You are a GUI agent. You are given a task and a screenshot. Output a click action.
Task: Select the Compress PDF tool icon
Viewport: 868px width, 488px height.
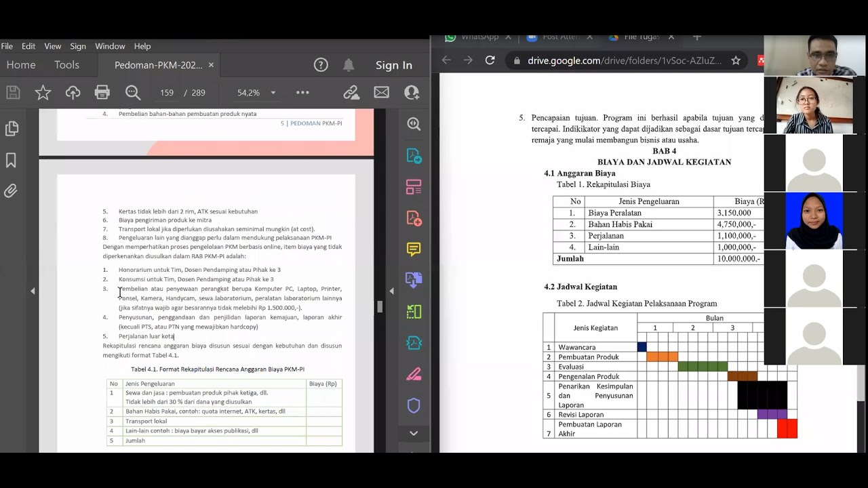pyautogui.click(x=414, y=343)
